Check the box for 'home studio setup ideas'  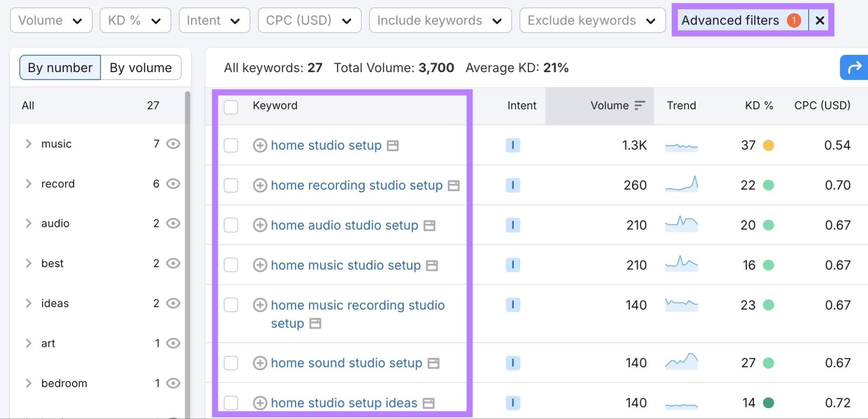tap(231, 403)
